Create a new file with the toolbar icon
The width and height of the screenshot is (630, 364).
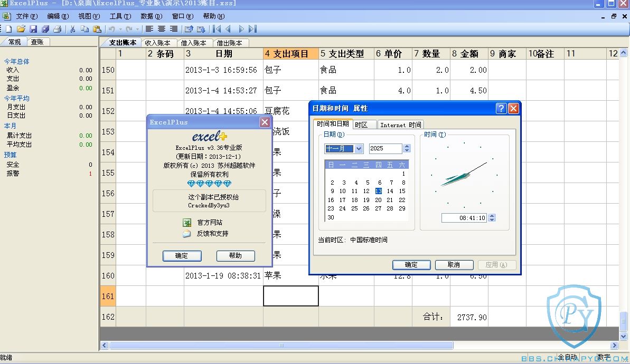8,29
